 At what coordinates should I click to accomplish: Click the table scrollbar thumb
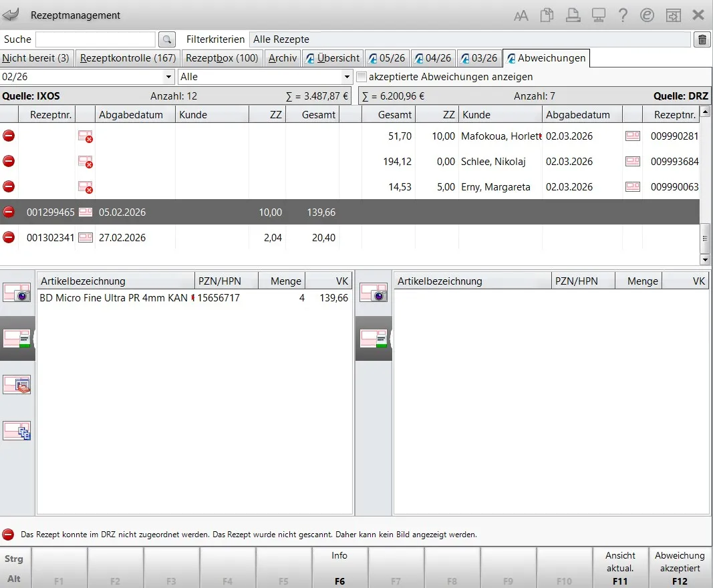(x=705, y=239)
